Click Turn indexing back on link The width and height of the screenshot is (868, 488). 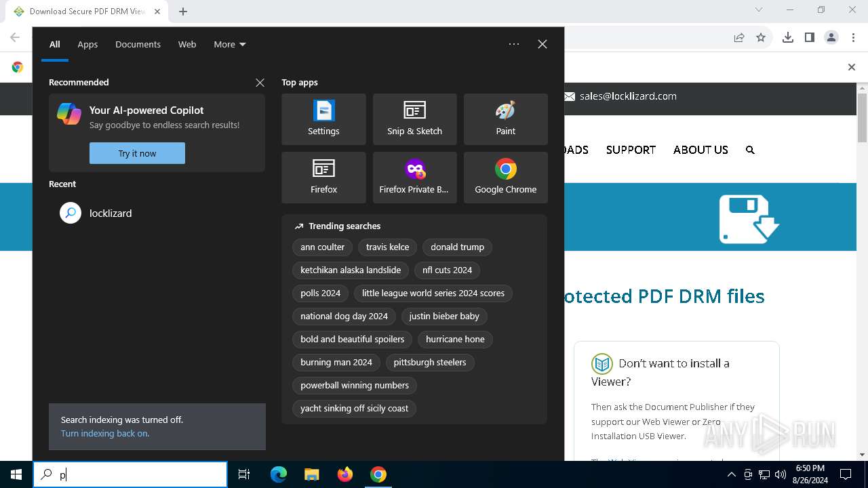coord(105,433)
